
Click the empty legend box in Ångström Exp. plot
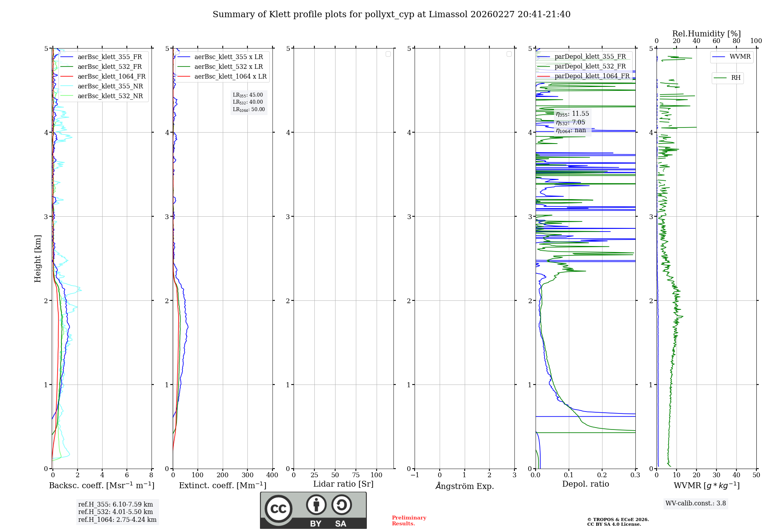point(509,54)
